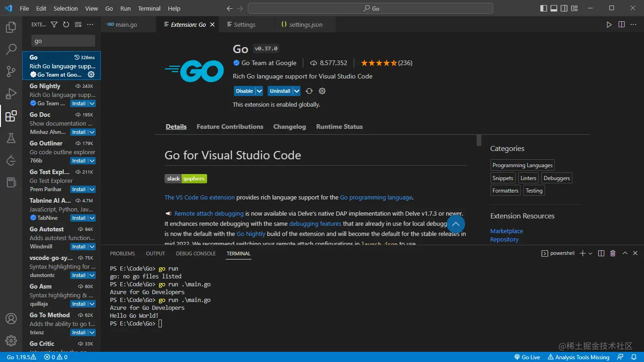Click the extensions search input field
This screenshot has width=644, height=362.
click(x=63, y=41)
